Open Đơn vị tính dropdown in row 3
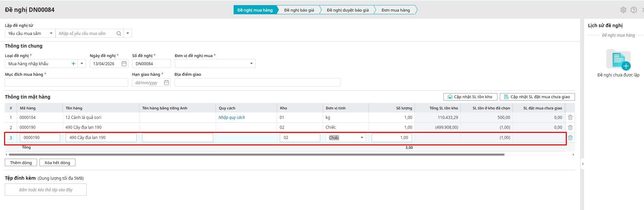The image size is (644, 210). click(x=362, y=138)
